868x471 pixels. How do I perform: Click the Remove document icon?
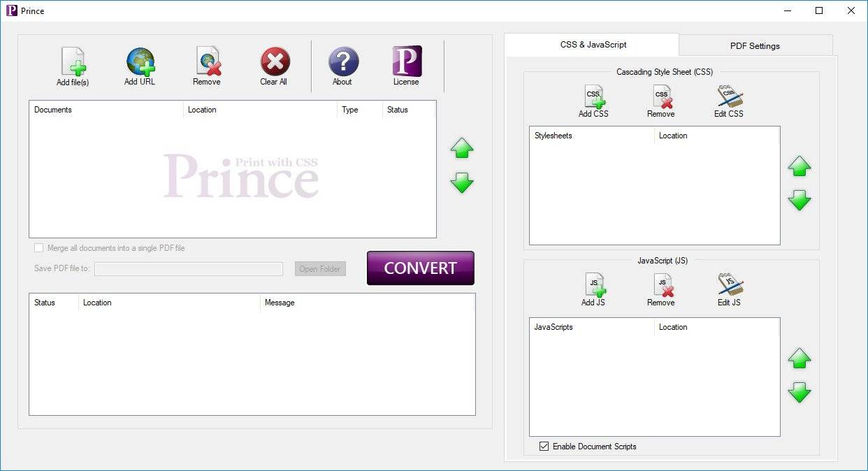click(x=207, y=61)
